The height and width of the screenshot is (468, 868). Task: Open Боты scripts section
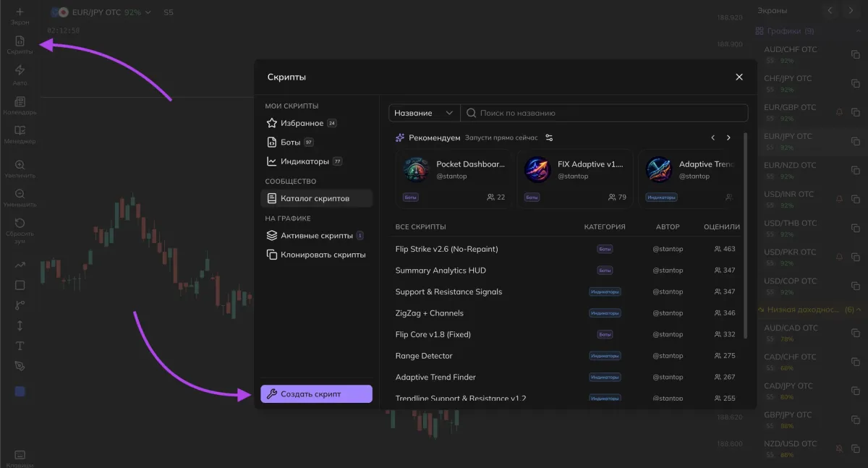click(317, 142)
